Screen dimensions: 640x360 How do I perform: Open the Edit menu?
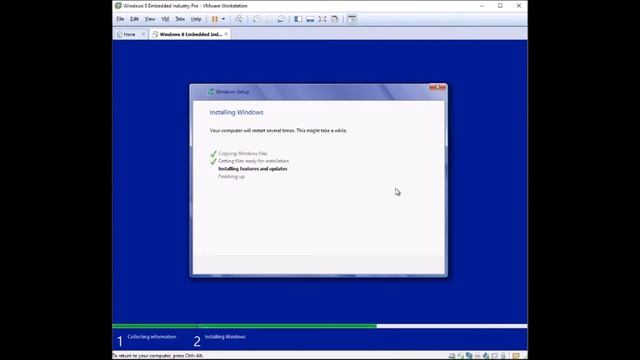pyautogui.click(x=134, y=19)
